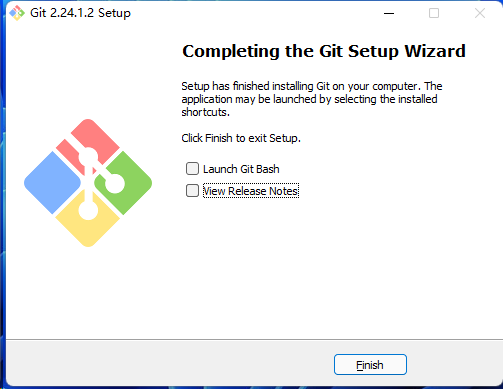Click the "Git 2.24.1.2 Setup" title text
The image size is (503, 389).
pyautogui.click(x=80, y=13)
